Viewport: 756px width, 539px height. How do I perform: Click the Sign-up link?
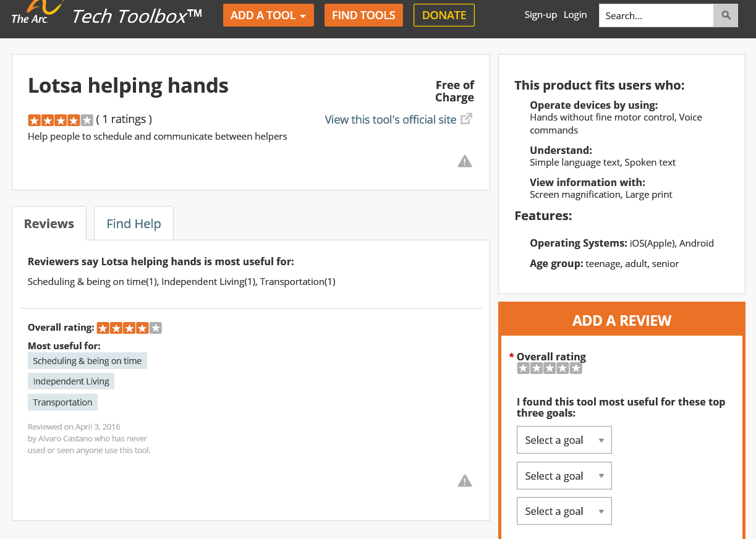pos(540,14)
